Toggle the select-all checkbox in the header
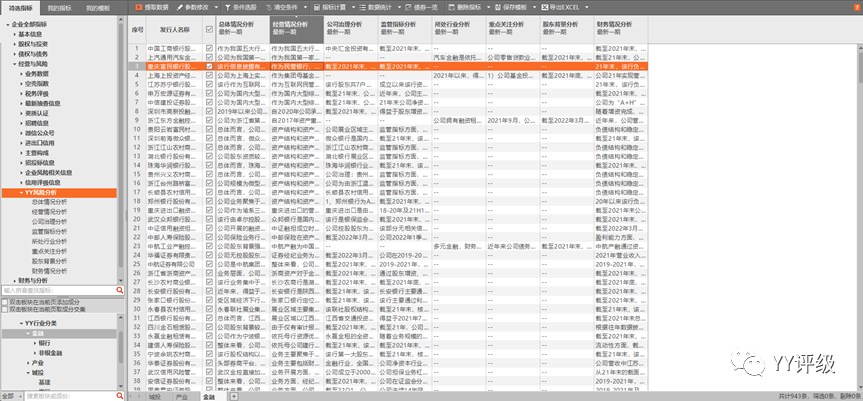 click(x=209, y=29)
